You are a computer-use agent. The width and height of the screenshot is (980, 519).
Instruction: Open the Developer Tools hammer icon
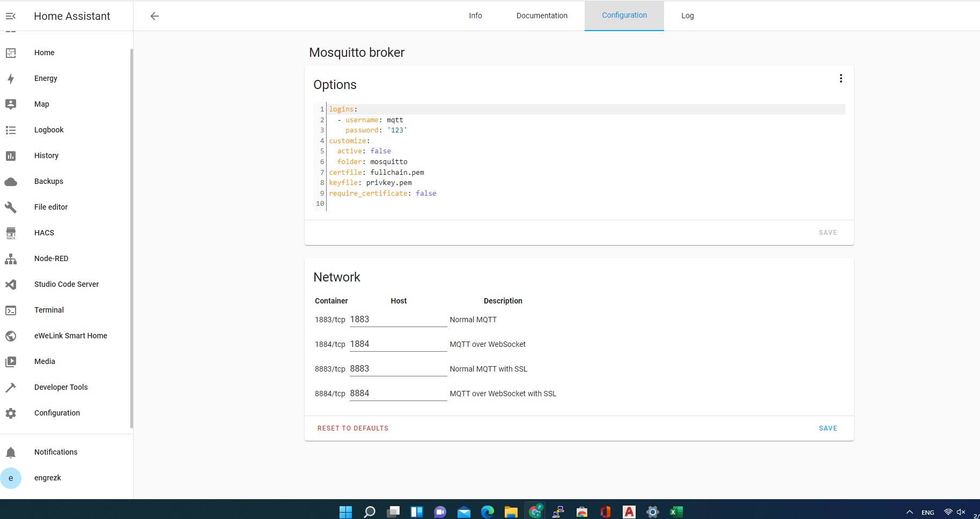coord(11,388)
